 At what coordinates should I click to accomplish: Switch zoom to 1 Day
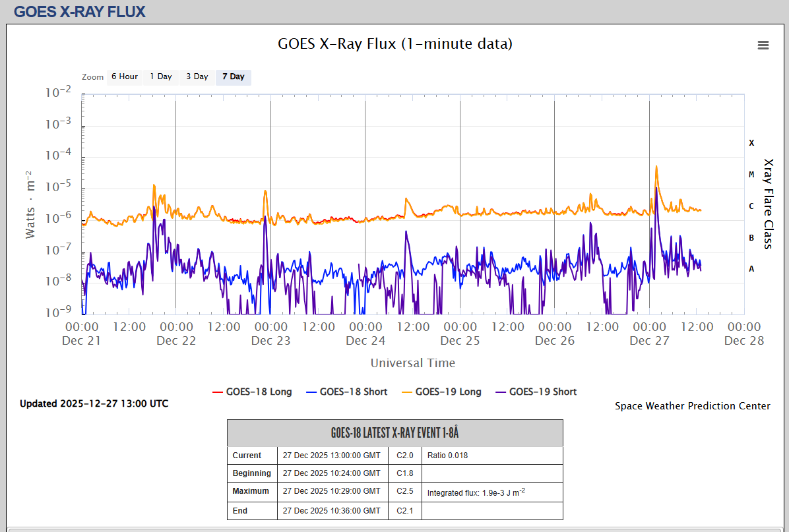pyautogui.click(x=160, y=76)
